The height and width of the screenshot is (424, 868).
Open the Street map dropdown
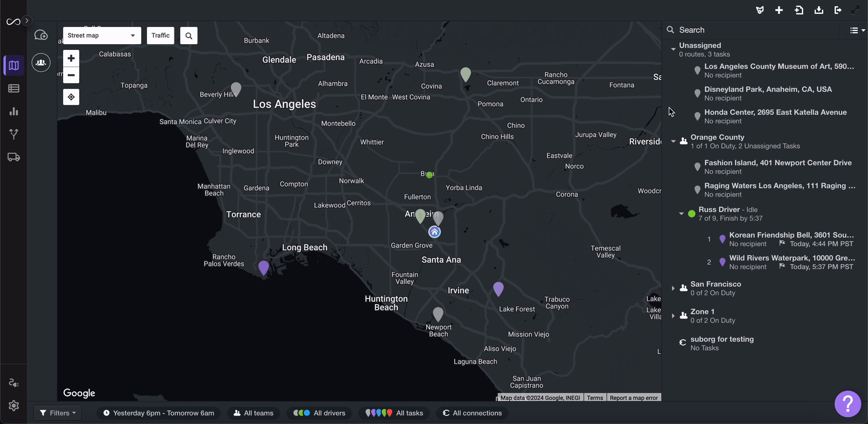102,36
